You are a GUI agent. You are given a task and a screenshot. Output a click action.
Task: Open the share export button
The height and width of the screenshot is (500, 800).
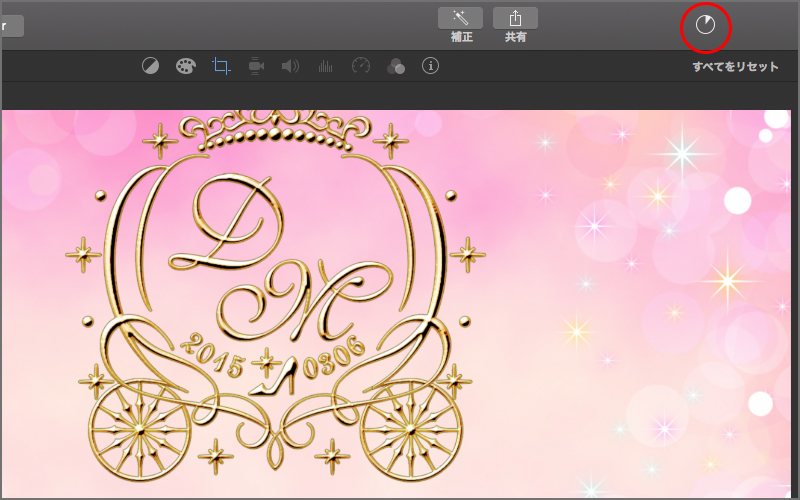point(516,18)
